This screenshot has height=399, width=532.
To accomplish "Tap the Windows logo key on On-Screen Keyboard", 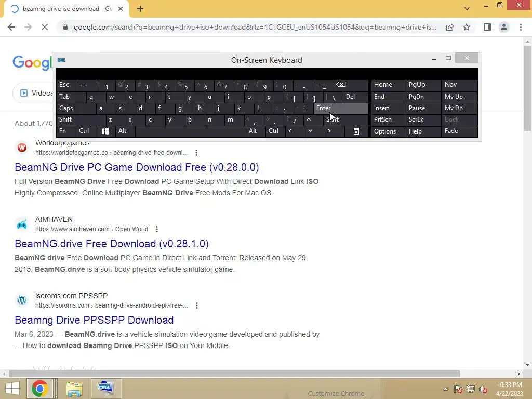I will (105, 131).
